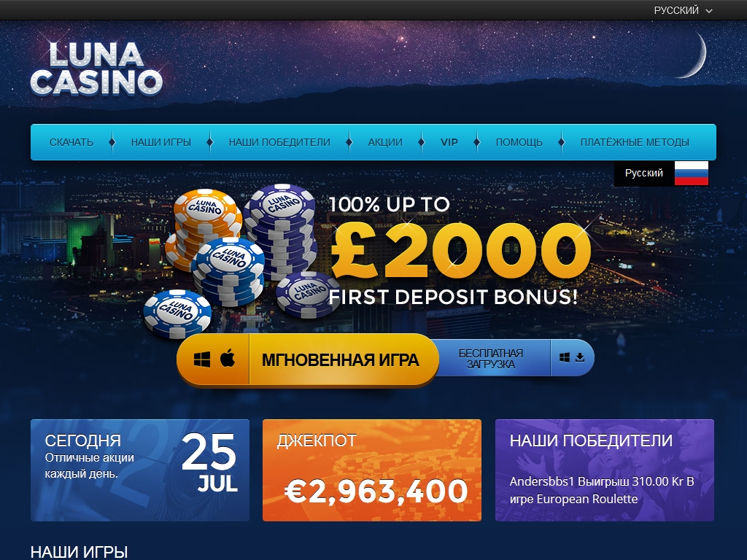Click the Russian flag icon
Screen dimensions: 747x560
click(x=692, y=173)
